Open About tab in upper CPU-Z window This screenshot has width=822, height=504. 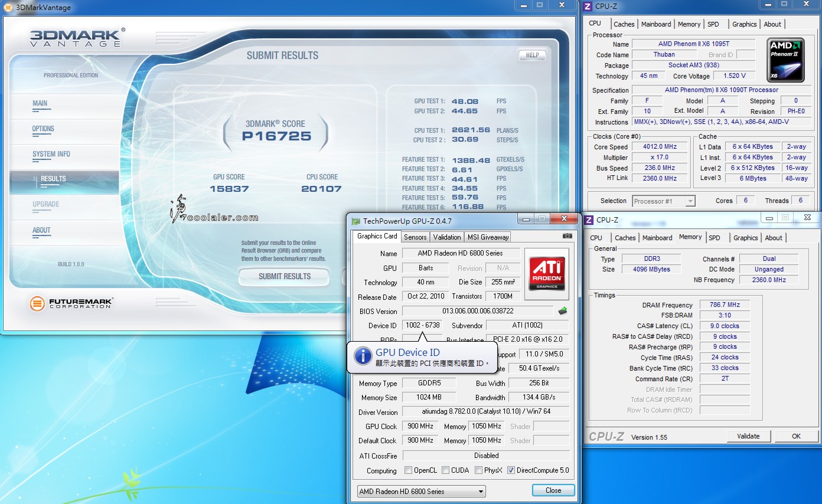click(772, 24)
